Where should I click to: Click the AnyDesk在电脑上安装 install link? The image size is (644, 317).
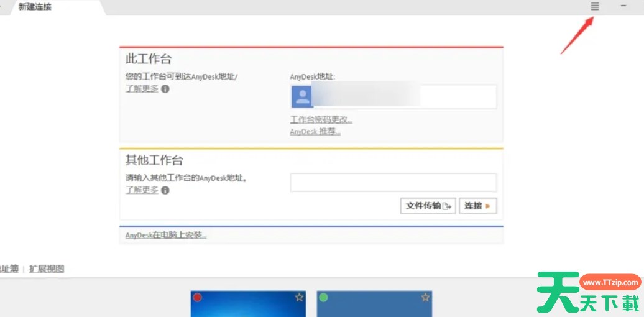166,235
